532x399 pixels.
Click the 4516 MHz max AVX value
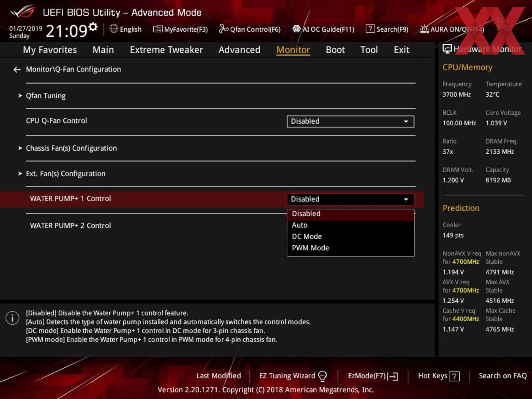(500, 301)
